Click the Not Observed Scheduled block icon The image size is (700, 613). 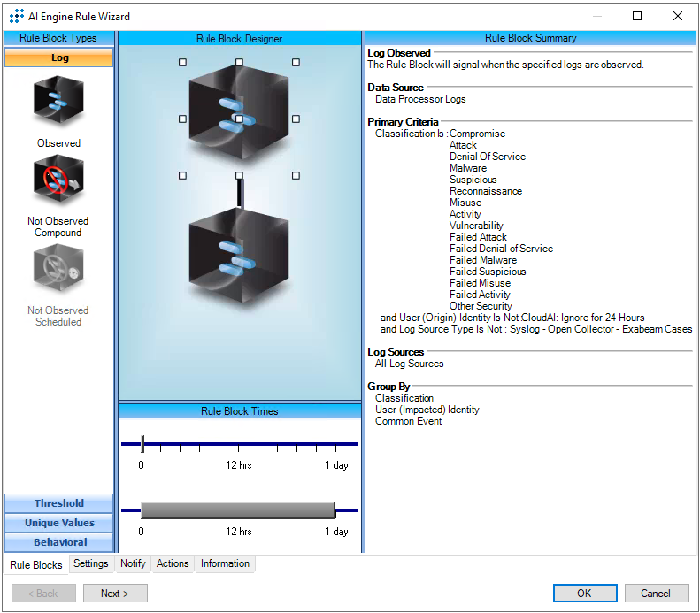point(58,269)
